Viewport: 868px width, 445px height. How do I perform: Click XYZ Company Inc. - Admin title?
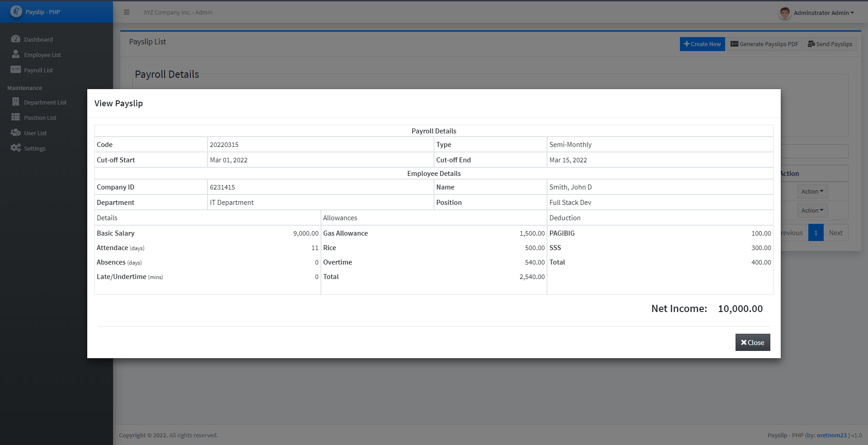(178, 12)
